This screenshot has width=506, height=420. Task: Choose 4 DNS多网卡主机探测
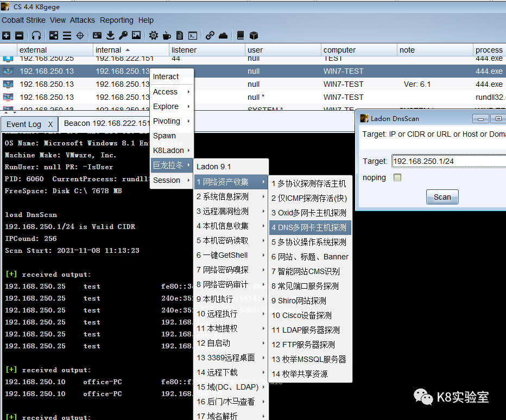[310, 227]
